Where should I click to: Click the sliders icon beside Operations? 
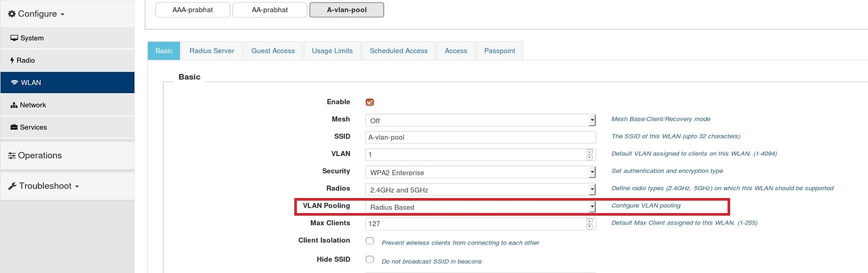coord(12,155)
